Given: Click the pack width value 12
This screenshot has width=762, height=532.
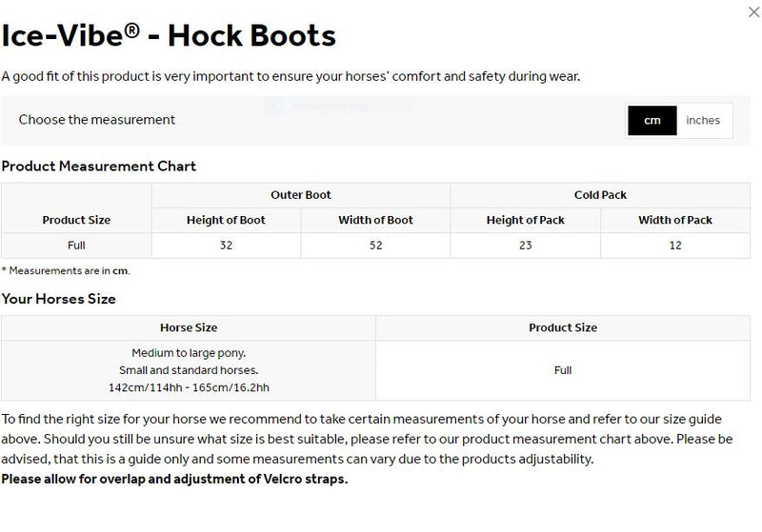Looking at the screenshot, I should click(674, 246).
